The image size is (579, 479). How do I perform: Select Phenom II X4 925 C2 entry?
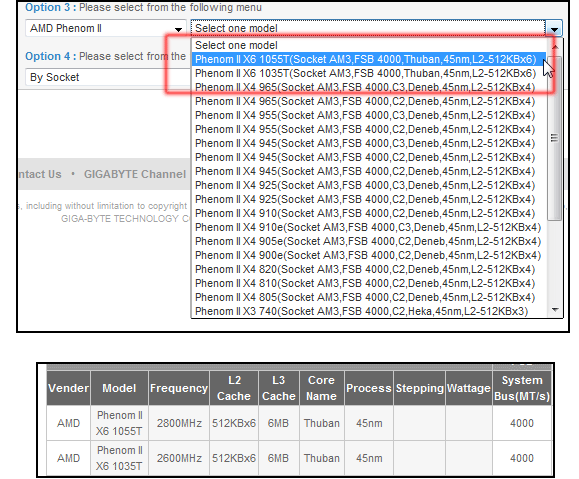(369, 199)
